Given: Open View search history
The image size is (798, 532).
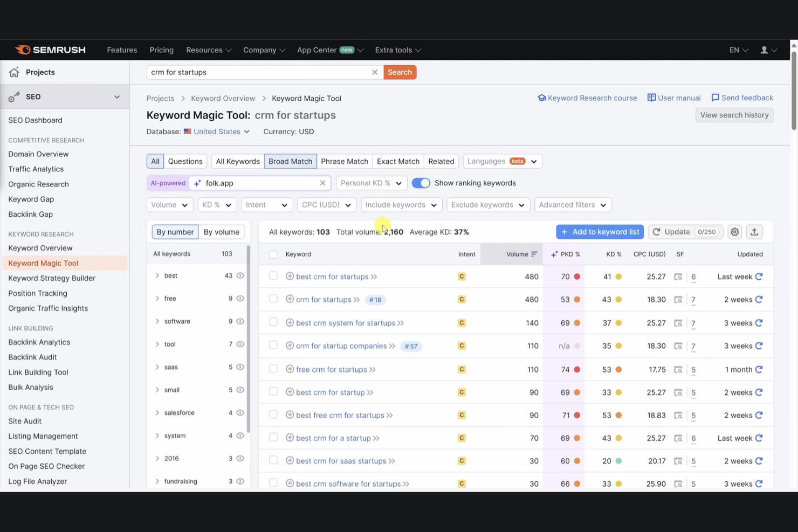Looking at the screenshot, I should tap(734, 115).
